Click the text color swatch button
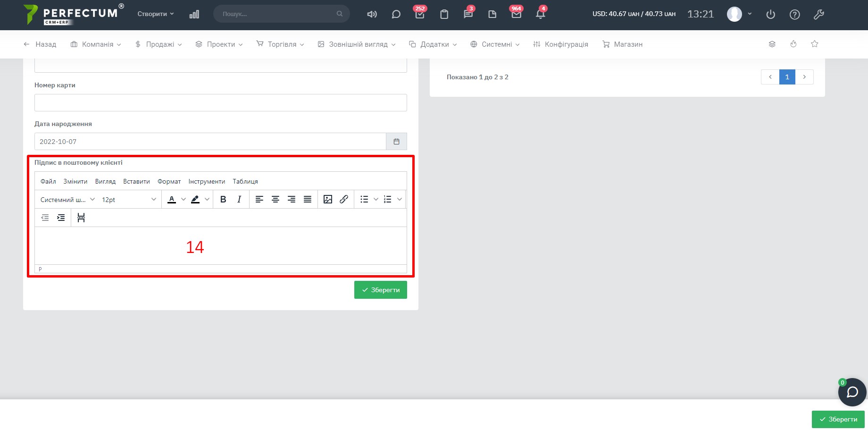The width and height of the screenshot is (868, 430). 172,199
